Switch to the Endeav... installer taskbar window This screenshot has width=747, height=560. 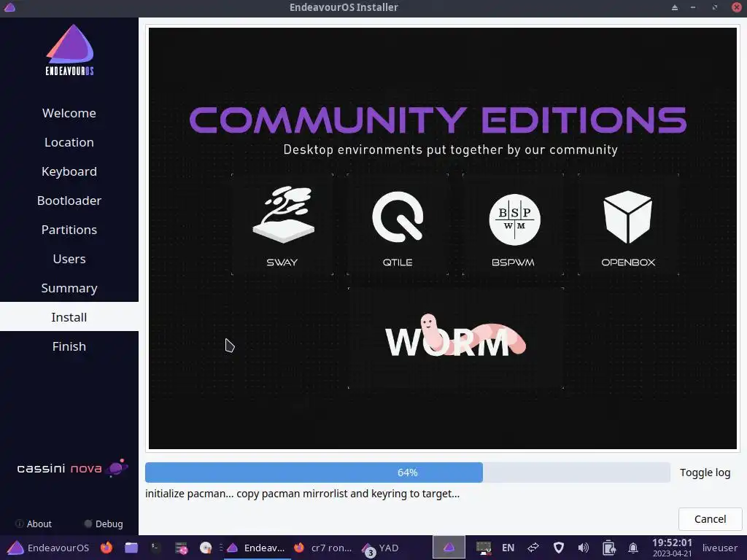pos(256,548)
